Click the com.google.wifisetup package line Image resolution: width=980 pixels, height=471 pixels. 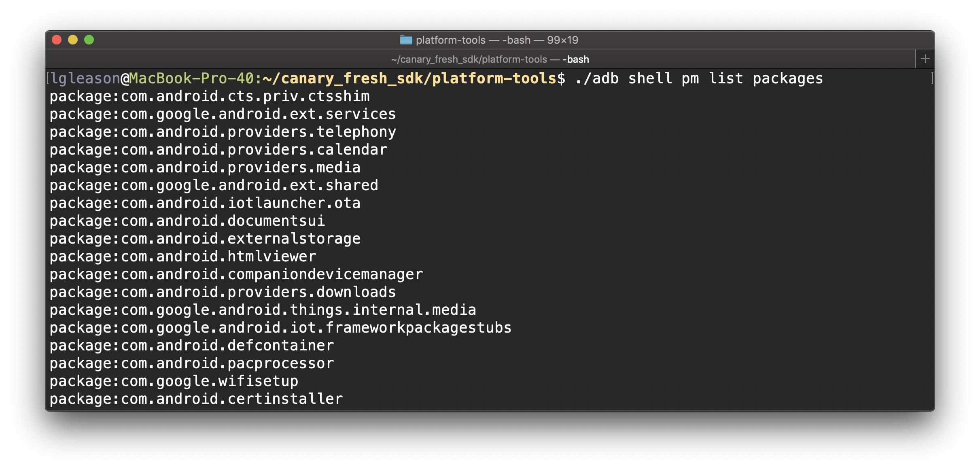173,380
